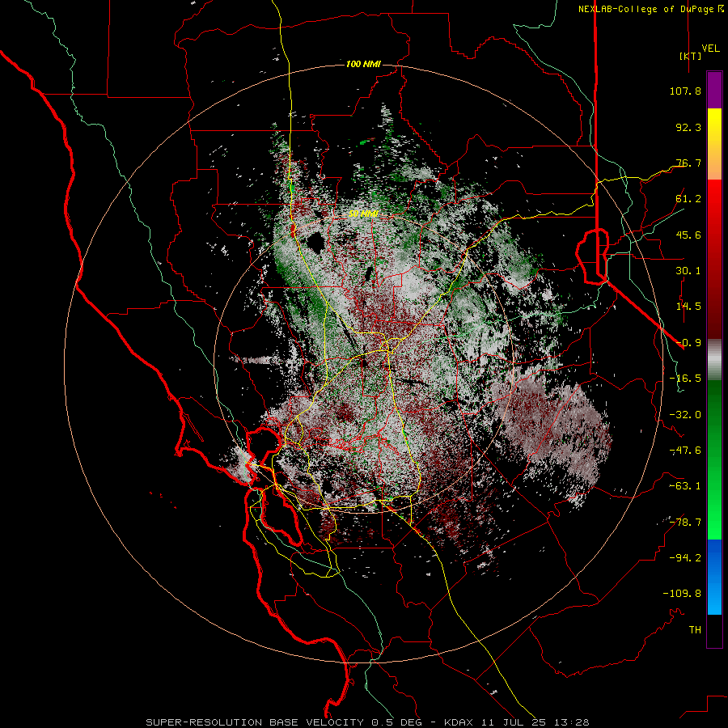
Task: Pick the blue segment of velocity scale
Action: (714, 577)
